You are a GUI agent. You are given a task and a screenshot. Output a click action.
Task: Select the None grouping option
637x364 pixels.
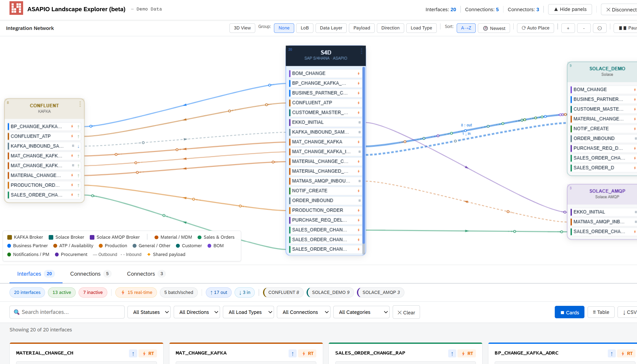[x=284, y=28]
